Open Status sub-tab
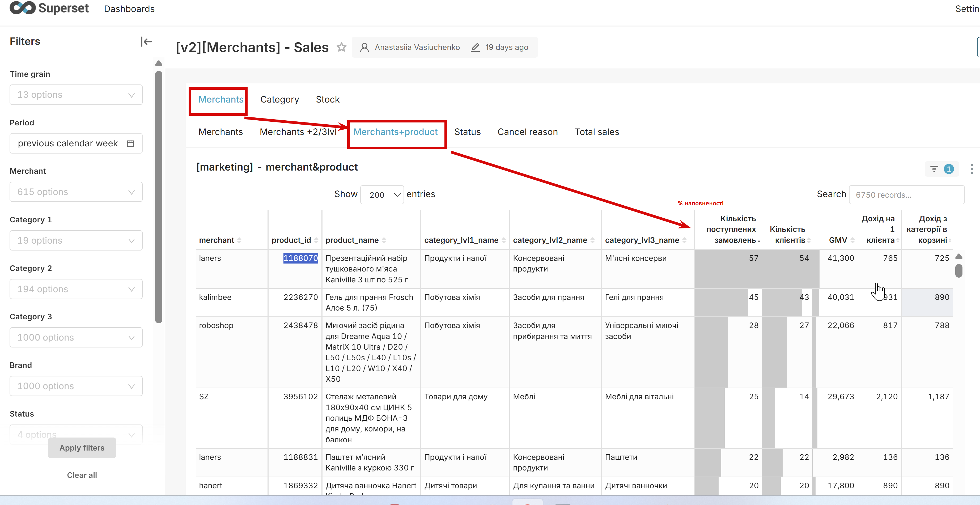This screenshot has height=505, width=980. click(x=468, y=132)
